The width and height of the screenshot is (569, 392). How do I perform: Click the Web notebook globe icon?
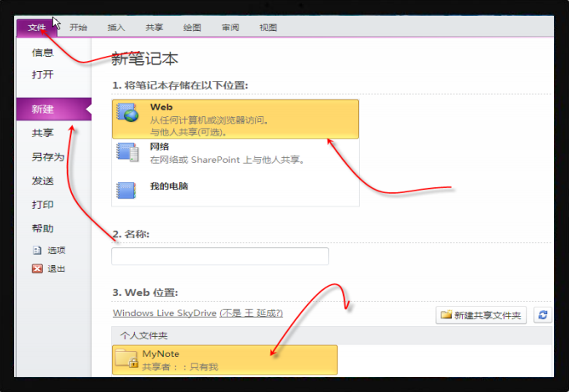(127, 112)
